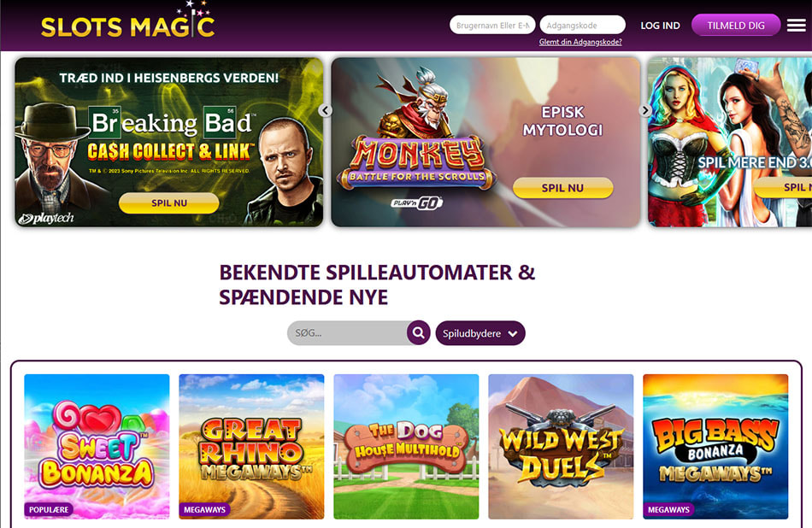
Task: Advance carousel with right arrow
Action: (x=644, y=110)
